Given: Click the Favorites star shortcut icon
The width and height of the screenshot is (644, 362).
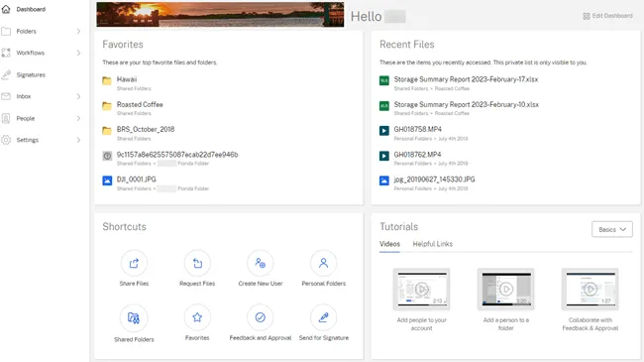Looking at the screenshot, I should 197,317.
